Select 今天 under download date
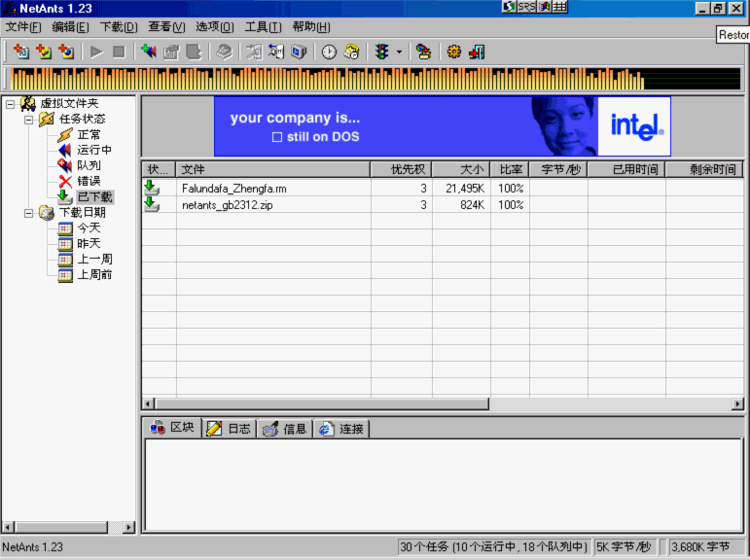The image size is (750, 560). click(89, 228)
